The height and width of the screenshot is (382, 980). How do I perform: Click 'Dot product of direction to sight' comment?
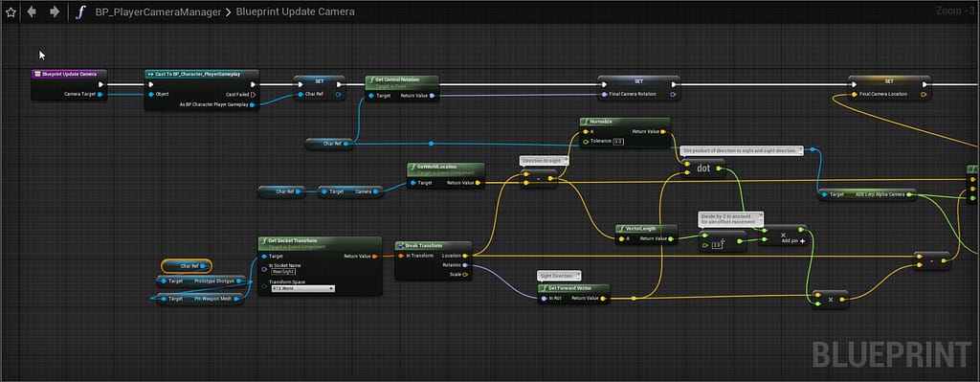tap(742, 150)
